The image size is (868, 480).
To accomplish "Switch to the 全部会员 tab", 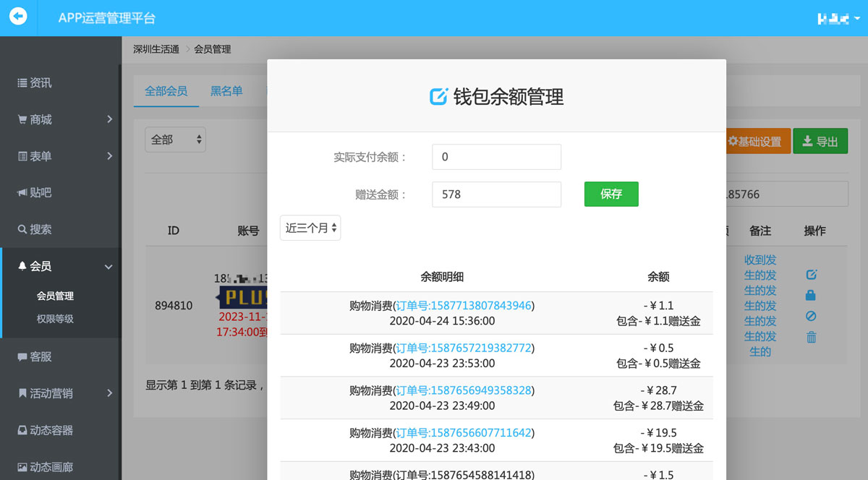I will pyautogui.click(x=166, y=91).
